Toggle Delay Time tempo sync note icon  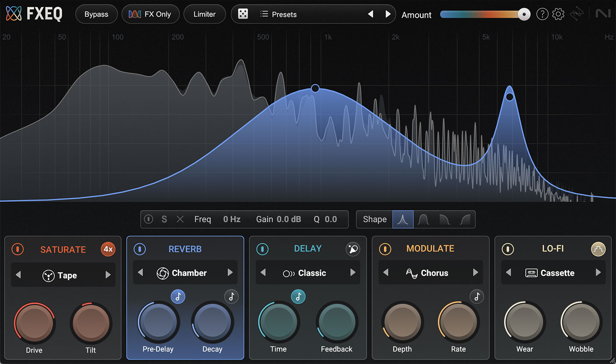point(298,297)
